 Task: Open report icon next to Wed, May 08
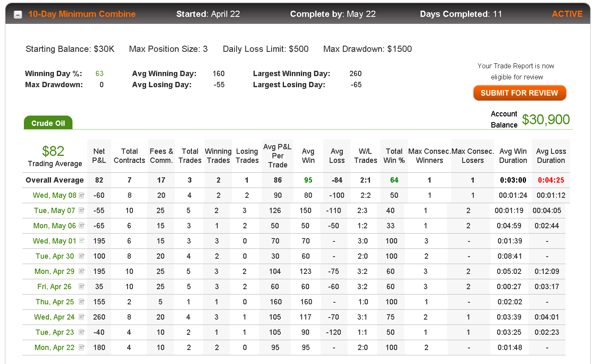tap(81, 195)
